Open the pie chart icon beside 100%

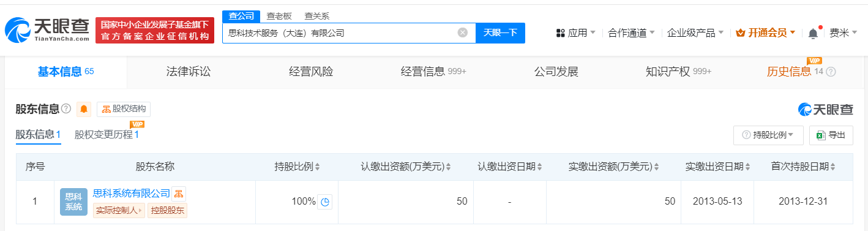(326, 202)
